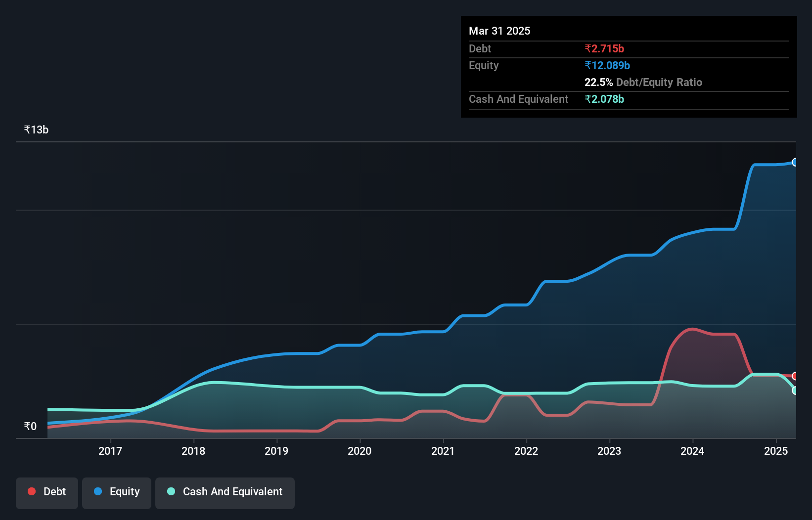The width and height of the screenshot is (812, 520).
Task: Click the teal Cash And Equivalent legend dot
Action: (170, 491)
